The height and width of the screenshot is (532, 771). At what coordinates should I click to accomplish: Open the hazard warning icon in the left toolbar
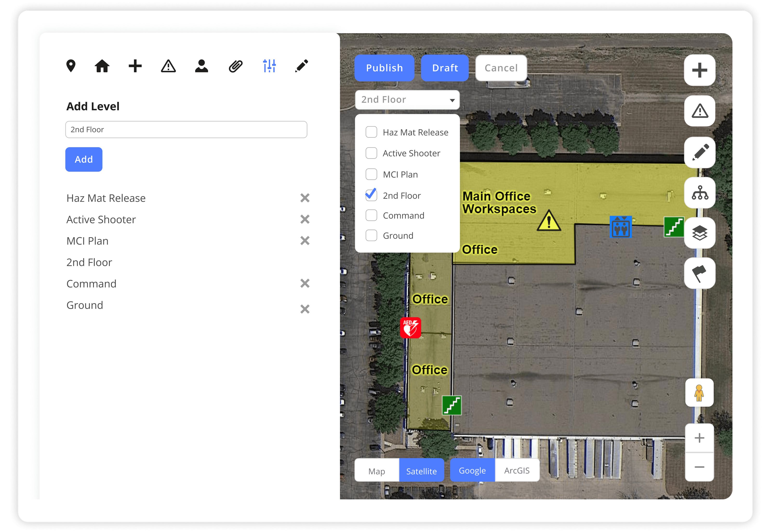click(168, 66)
